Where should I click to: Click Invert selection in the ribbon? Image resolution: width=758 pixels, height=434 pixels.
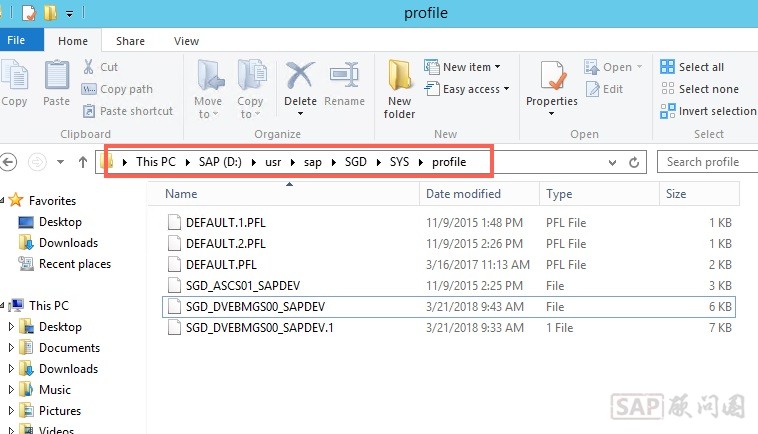coord(708,111)
